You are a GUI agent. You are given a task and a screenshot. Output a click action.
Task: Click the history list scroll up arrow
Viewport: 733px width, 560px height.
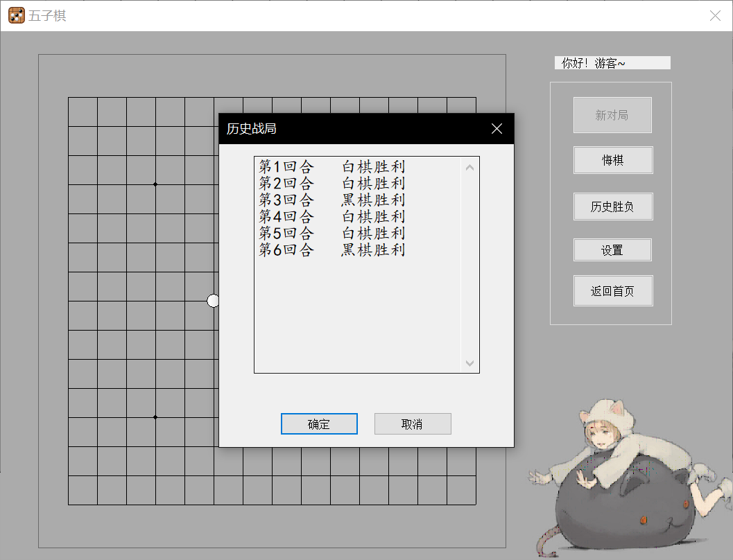(x=469, y=168)
